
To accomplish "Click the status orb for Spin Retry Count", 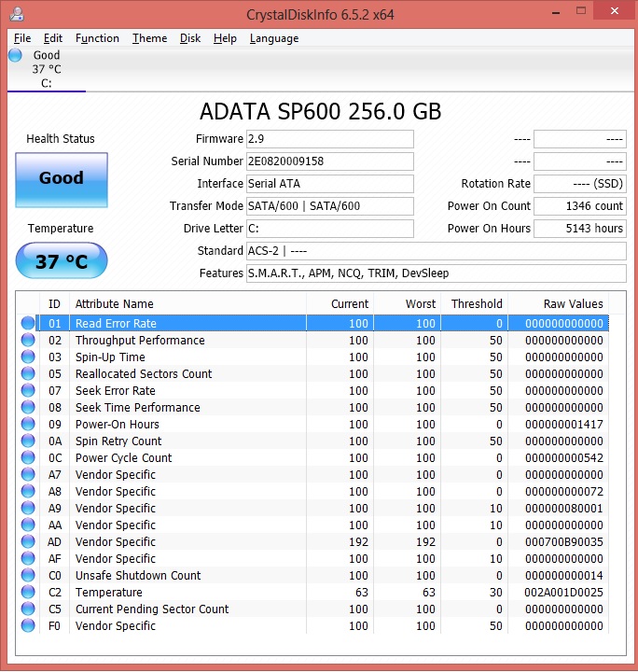I will click(x=28, y=441).
